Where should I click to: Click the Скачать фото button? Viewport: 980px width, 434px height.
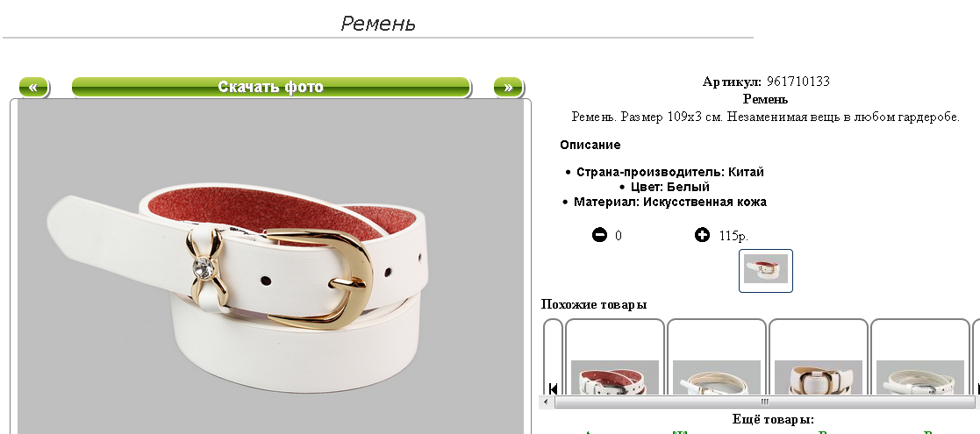click(270, 88)
